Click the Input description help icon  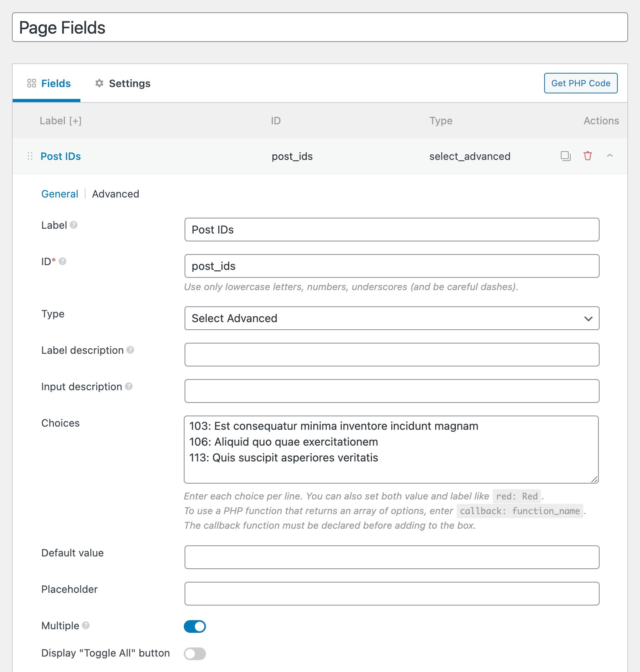pos(129,386)
